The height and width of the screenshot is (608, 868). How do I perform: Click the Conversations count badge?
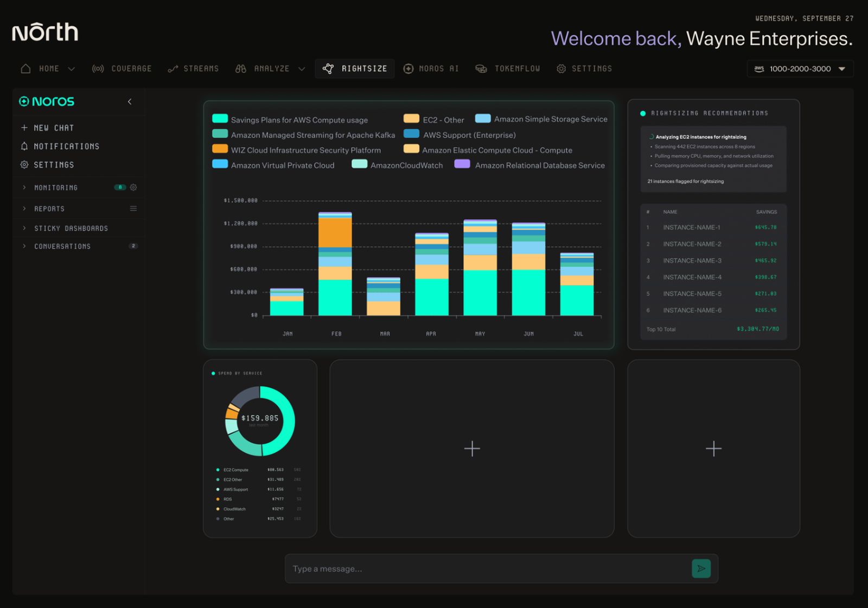133,246
